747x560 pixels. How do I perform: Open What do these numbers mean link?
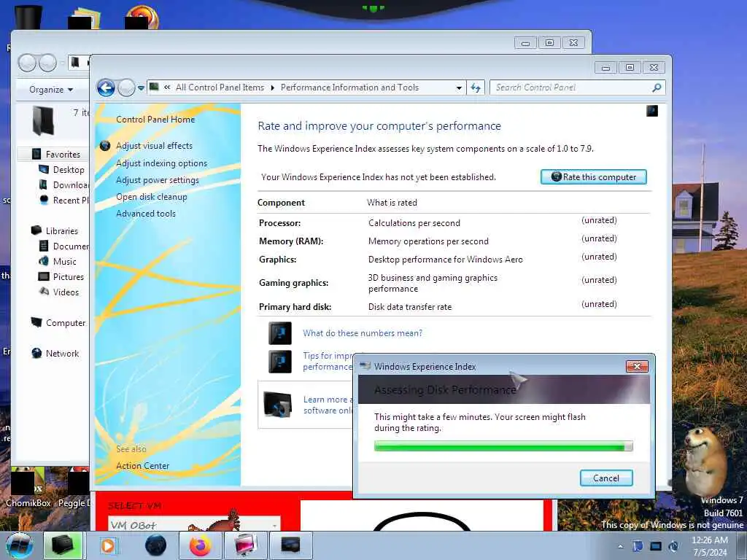coord(363,333)
